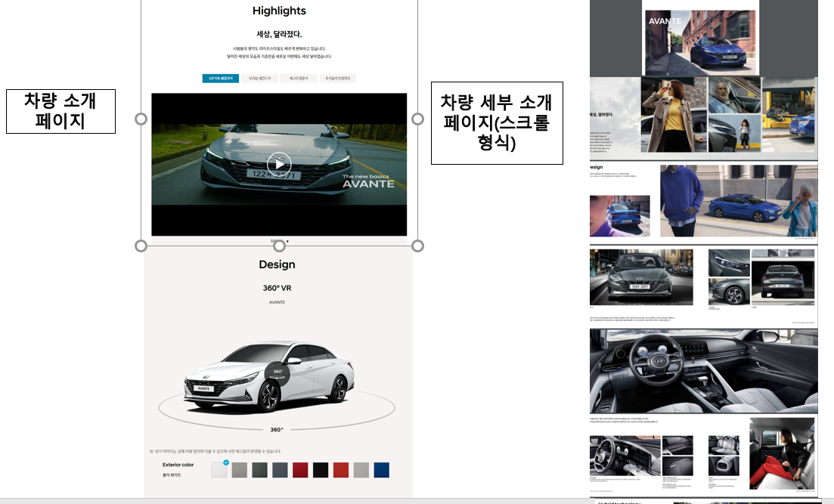Select the woman in trench coat photo
The image size is (834, 504).
pos(674,114)
